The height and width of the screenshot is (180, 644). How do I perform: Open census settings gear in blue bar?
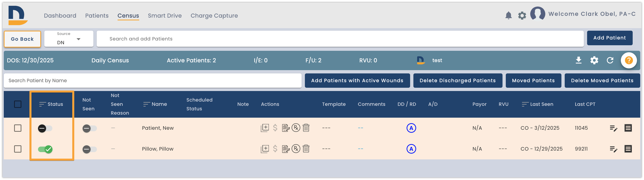[x=594, y=60]
